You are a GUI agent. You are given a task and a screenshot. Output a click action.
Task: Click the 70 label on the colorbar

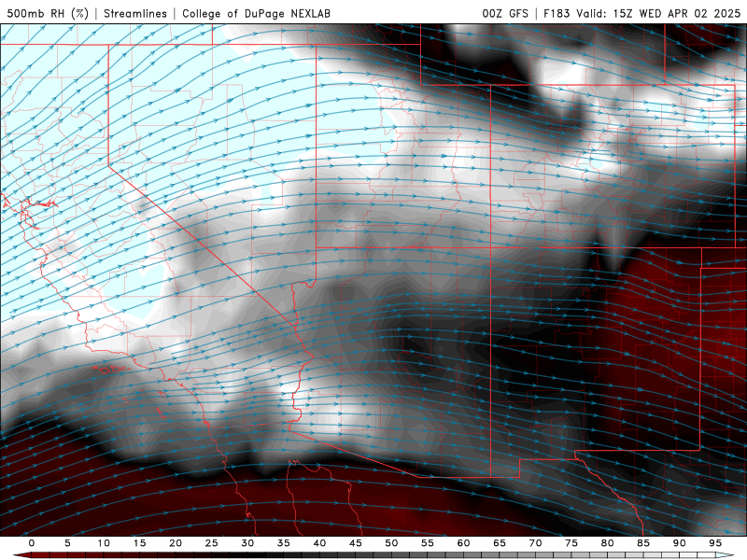click(x=535, y=543)
